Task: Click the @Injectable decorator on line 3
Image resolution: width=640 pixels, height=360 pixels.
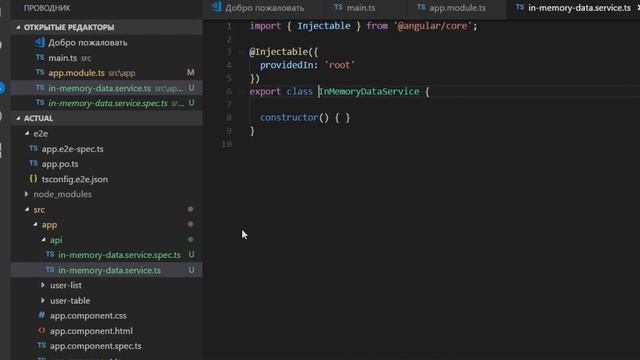Action: tap(278, 52)
